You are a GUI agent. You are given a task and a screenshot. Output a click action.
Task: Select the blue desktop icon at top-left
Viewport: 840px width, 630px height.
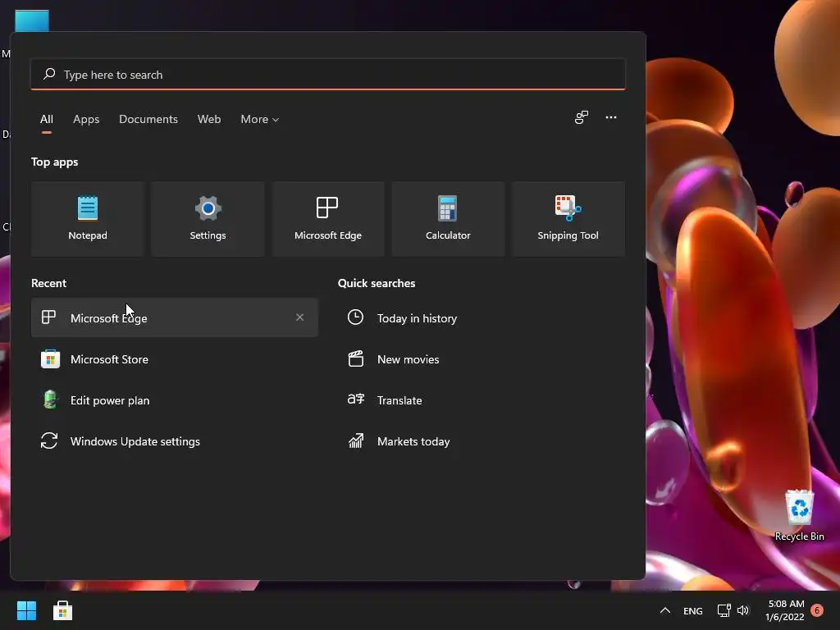coord(32,21)
